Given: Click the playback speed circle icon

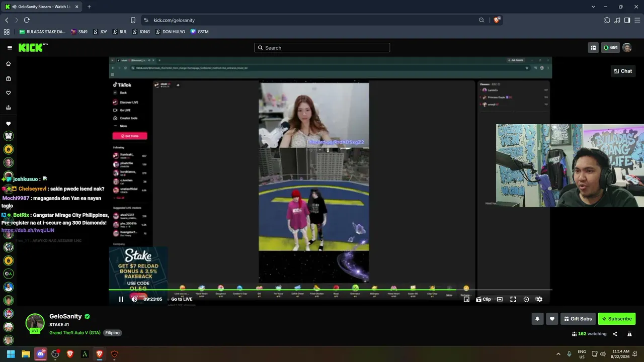Looking at the screenshot, I should 526,299.
